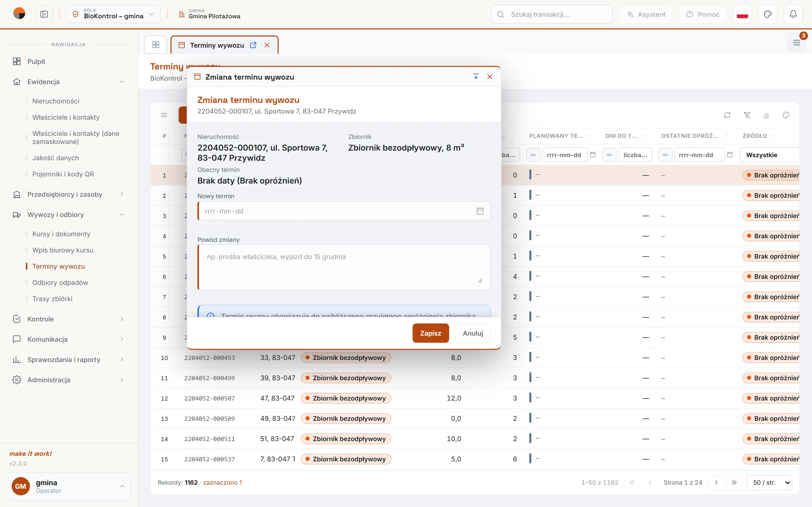Open the 50 / str. page size dropdown
The width and height of the screenshot is (812, 507).
pyautogui.click(x=769, y=482)
